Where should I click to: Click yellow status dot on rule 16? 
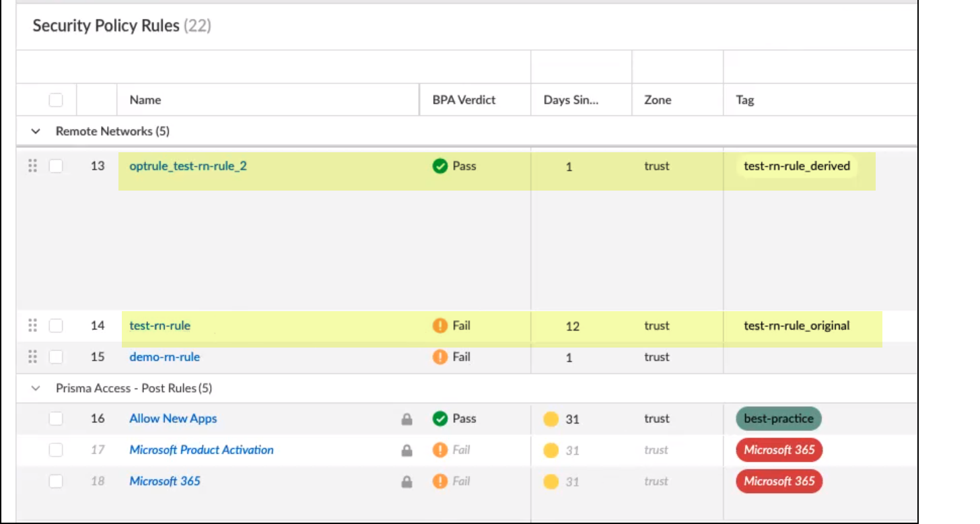tap(551, 420)
